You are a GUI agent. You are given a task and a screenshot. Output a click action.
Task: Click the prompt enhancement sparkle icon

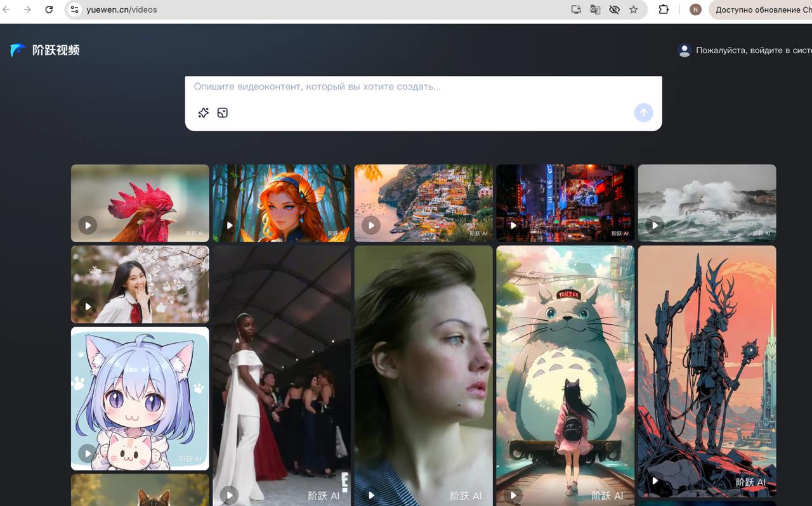coord(203,112)
